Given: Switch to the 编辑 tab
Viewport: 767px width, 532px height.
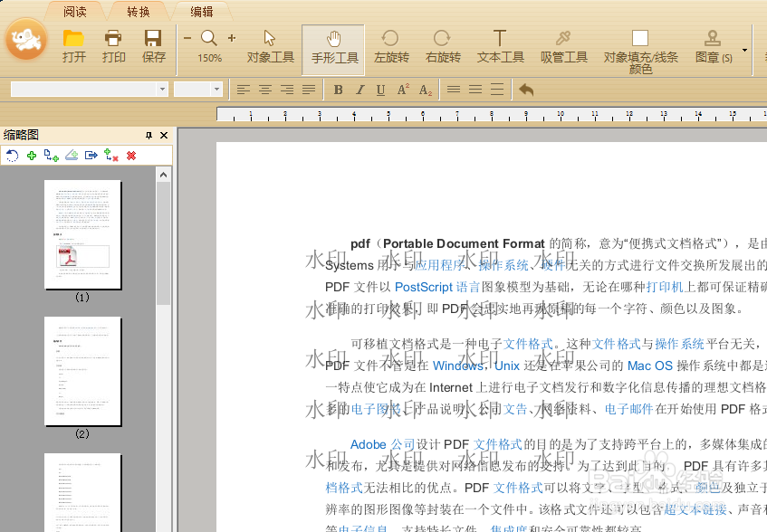Looking at the screenshot, I should pyautogui.click(x=202, y=11).
